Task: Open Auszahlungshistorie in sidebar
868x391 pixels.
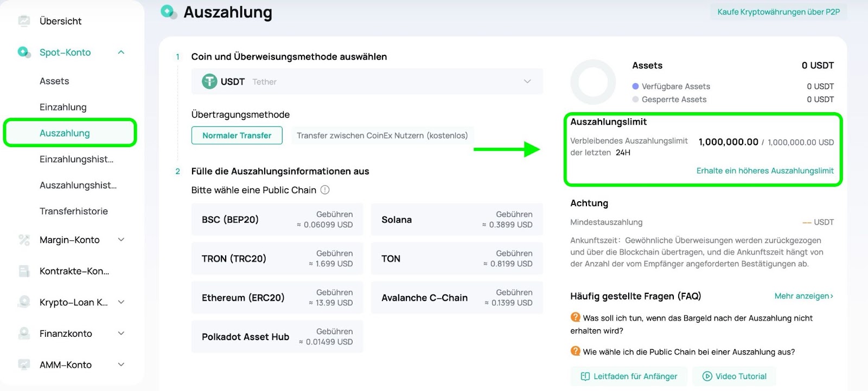Action: click(78, 185)
